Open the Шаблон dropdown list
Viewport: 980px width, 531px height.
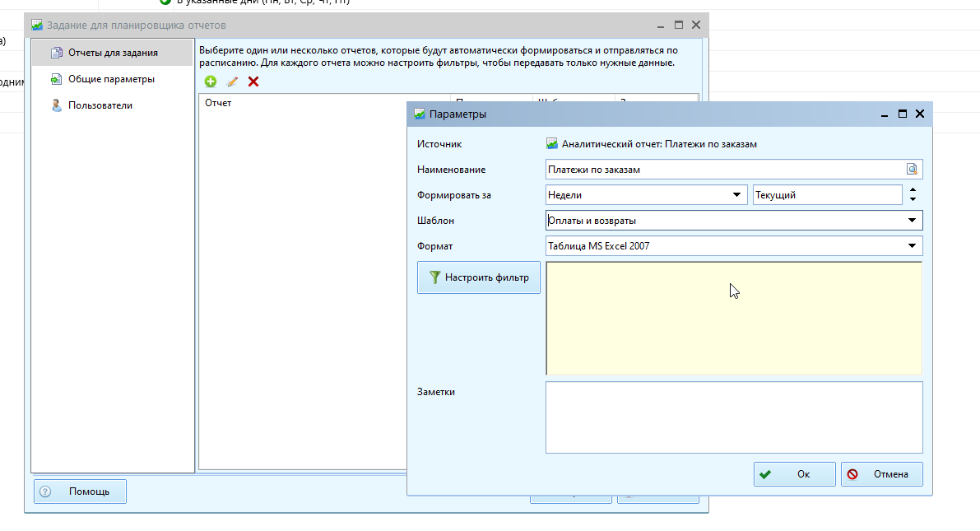(x=912, y=220)
